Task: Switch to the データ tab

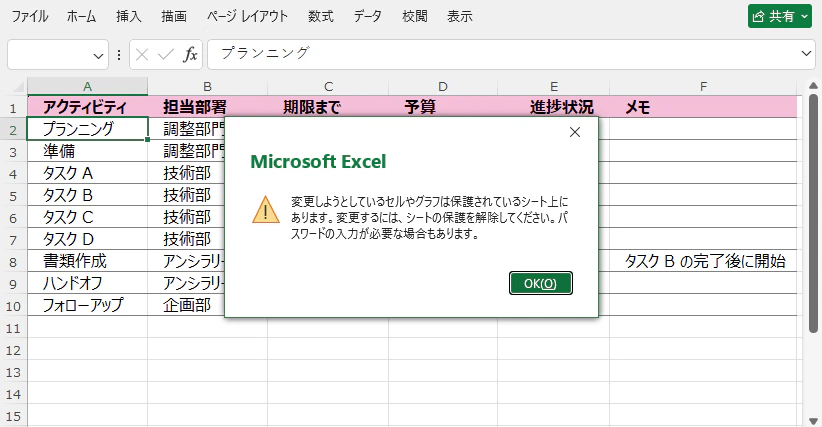Action: click(x=367, y=16)
